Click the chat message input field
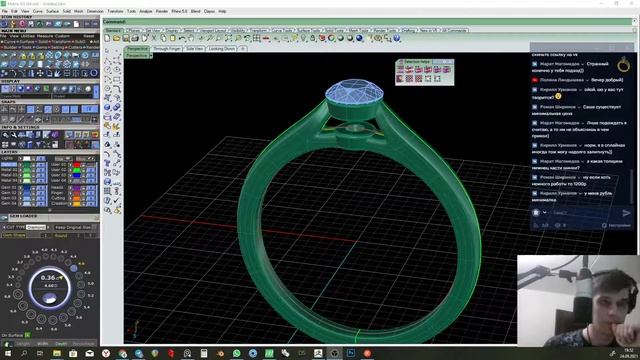The width and height of the screenshot is (640, 360). pyautogui.click(x=584, y=213)
